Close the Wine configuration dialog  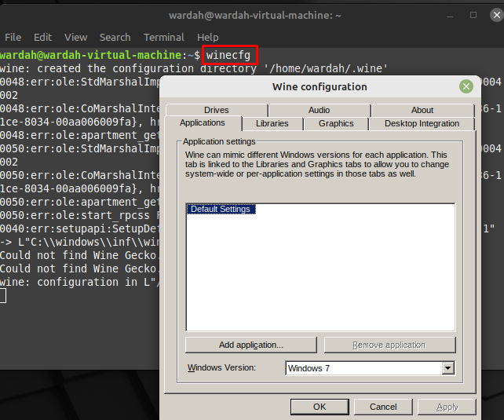click(x=466, y=86)
